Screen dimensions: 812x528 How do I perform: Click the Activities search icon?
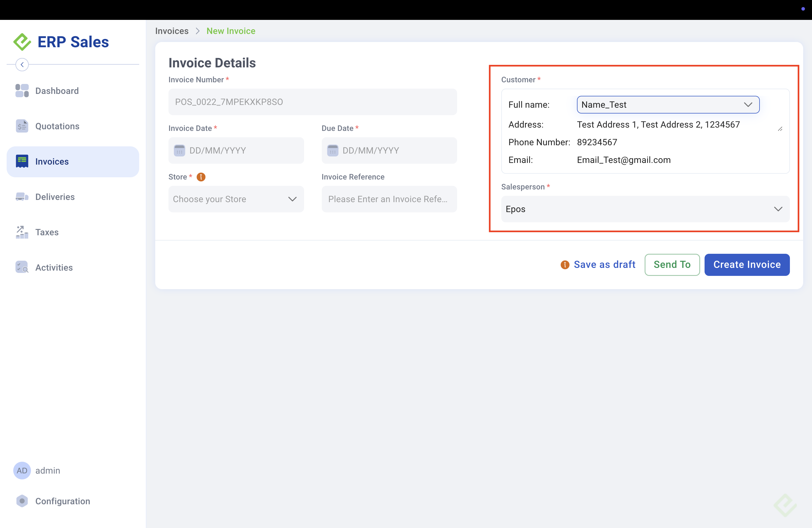pos(22,267)
